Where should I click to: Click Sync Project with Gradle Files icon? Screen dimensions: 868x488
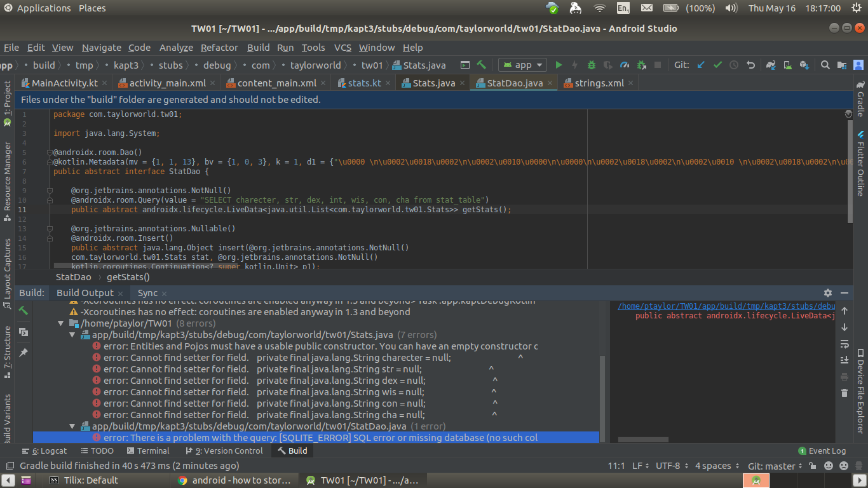click(x=771, y=65)
